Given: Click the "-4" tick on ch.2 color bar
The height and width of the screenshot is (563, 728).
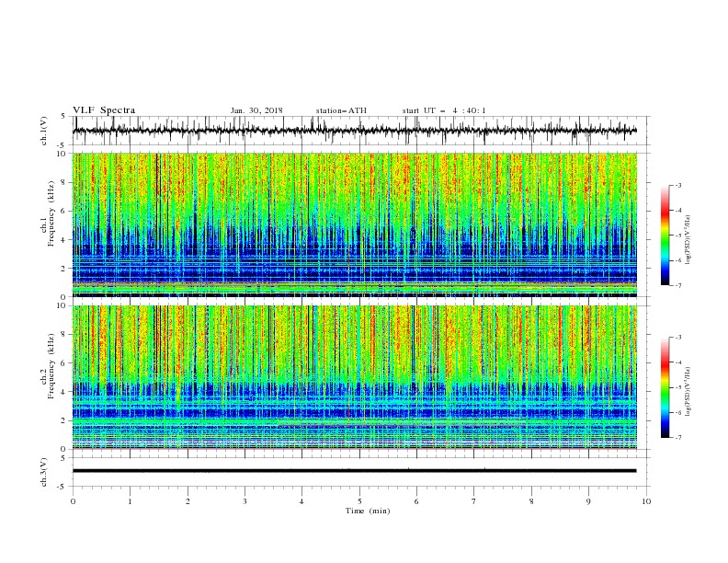Looking at the screenshot, I should point(677,362).
